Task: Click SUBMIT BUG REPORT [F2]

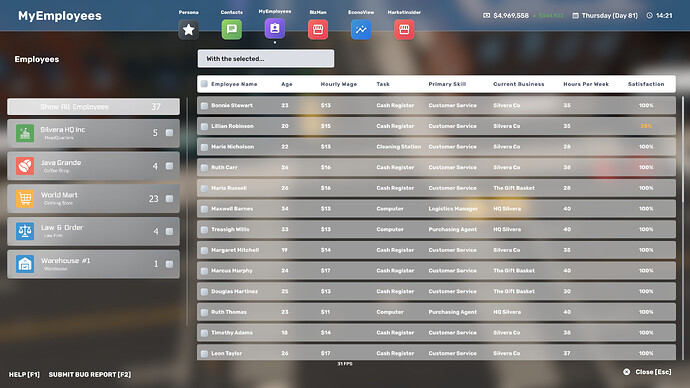Action: click(x=90, y=374)
